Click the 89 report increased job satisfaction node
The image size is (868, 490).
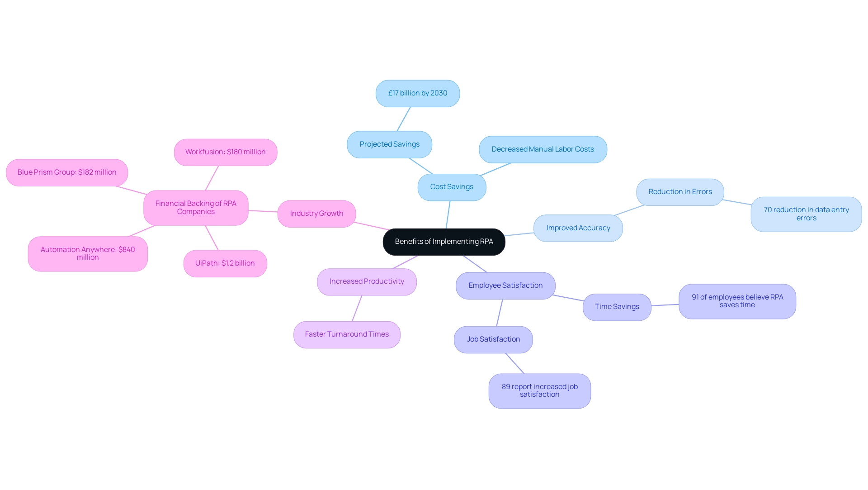tap(539, 390)
